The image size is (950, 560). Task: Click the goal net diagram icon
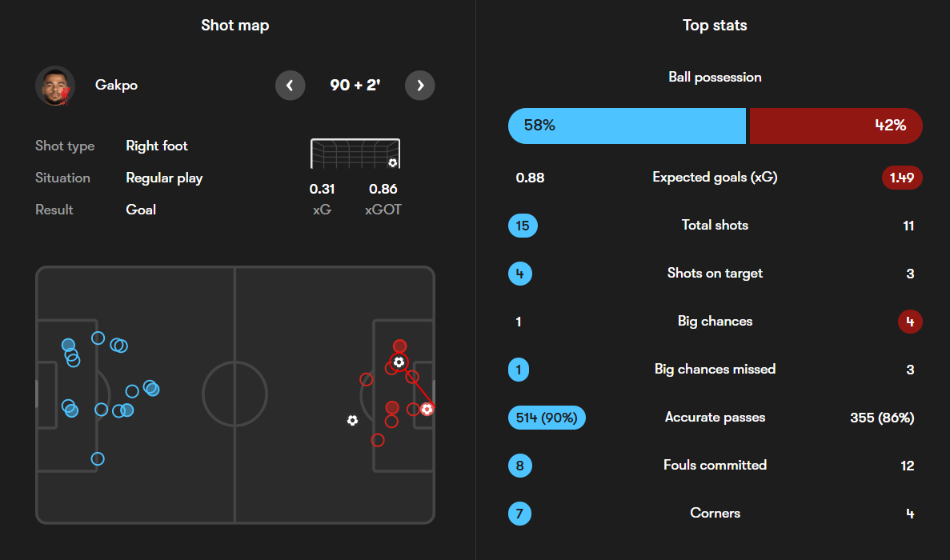point(355,154)
